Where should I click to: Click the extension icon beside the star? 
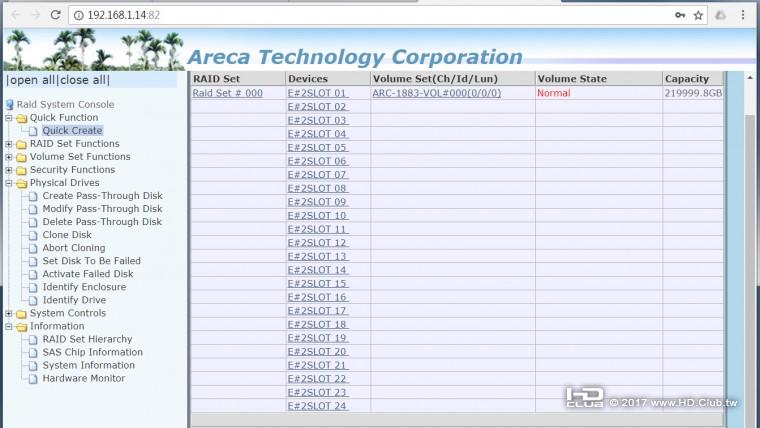(721, 16)
